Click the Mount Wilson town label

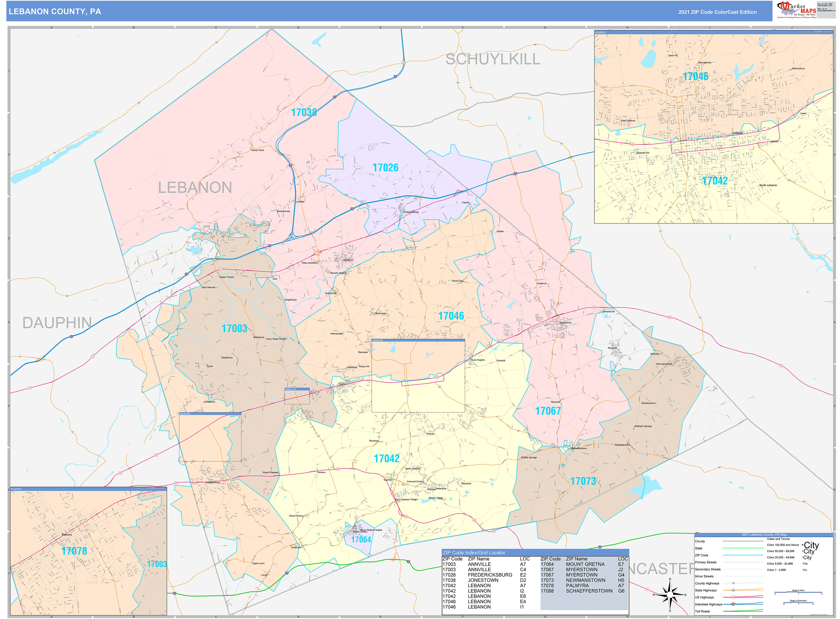pyautogui.click(x=296, y=516)
